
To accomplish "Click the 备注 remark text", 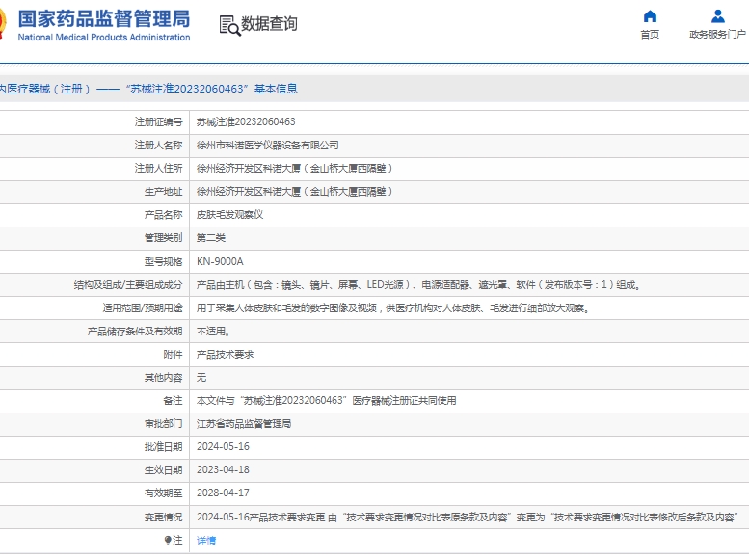I will coord(326,400).
